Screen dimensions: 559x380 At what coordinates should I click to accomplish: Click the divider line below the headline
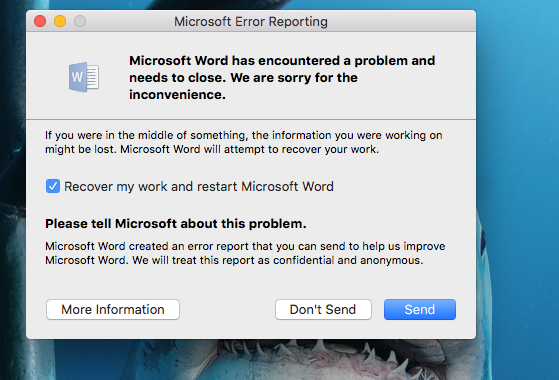coord(251,119)
